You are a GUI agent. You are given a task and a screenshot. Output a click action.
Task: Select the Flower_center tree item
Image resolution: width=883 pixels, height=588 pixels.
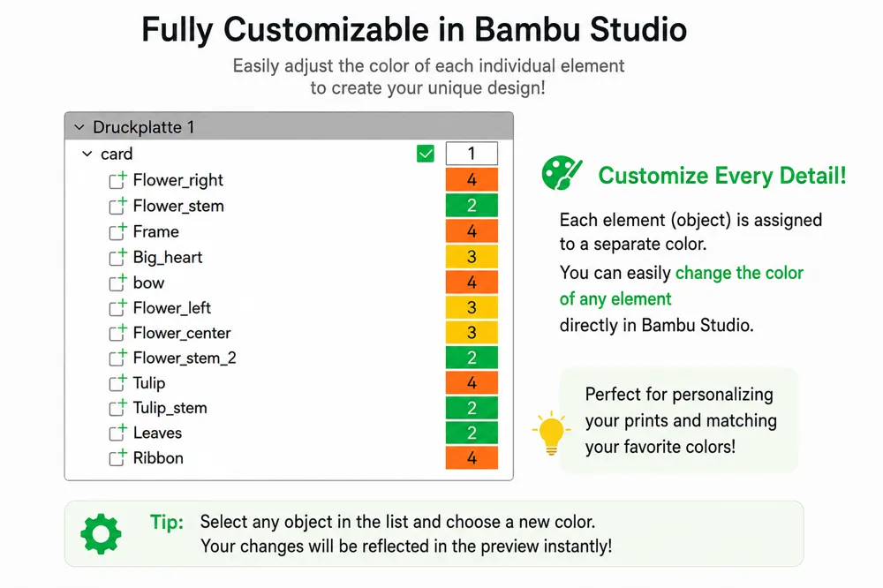coord(182,333)
